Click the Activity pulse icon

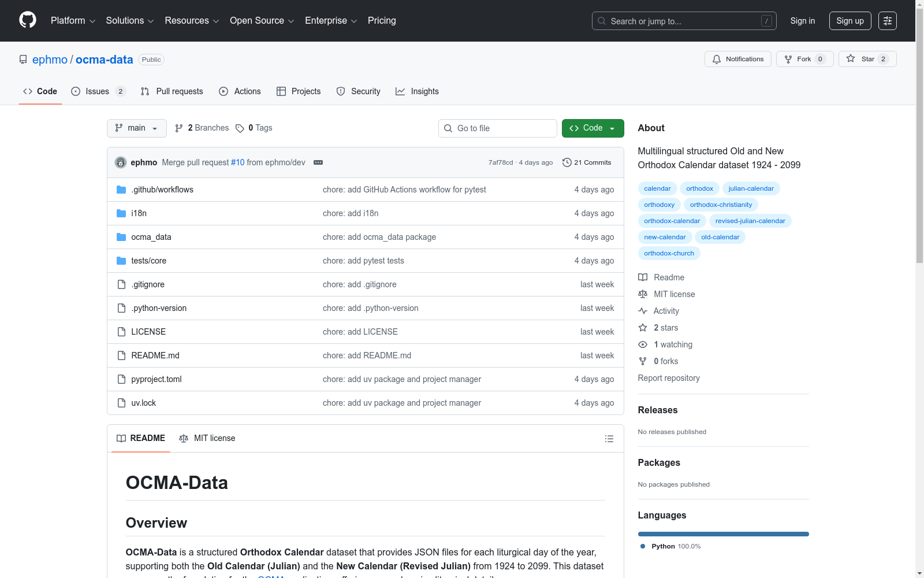(643, 311)
